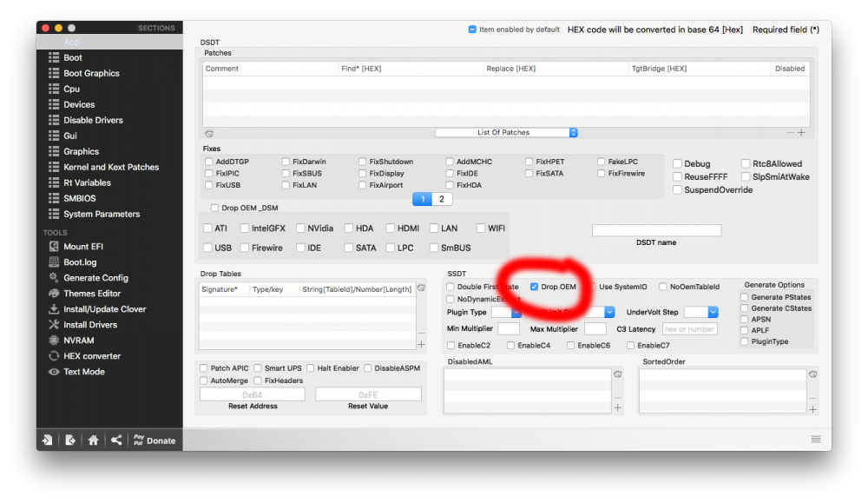Viewport: 868px width, 503px height.
Task: Add an entry to SortedOrder list
Action: [812, 409]
